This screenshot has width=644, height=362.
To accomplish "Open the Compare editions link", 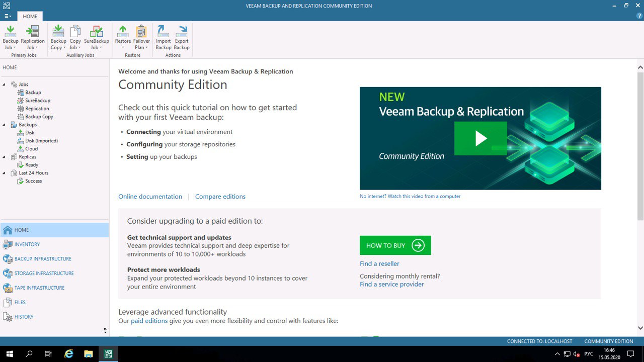I will click(x=220, y=197).
